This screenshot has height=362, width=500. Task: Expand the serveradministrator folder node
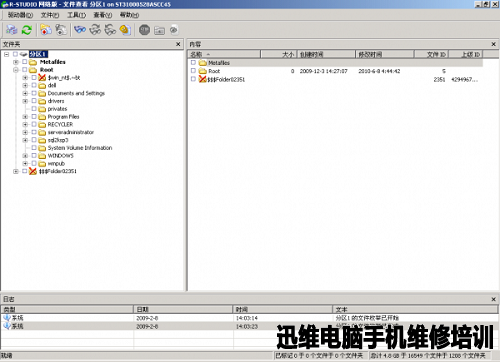[x=25, y=132]
